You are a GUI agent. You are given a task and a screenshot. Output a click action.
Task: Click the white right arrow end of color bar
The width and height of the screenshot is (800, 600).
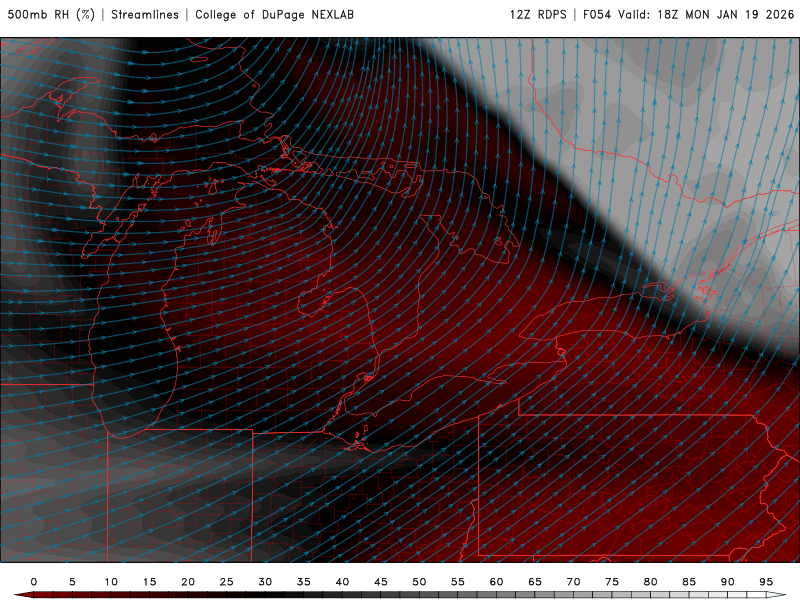point(777,595)
